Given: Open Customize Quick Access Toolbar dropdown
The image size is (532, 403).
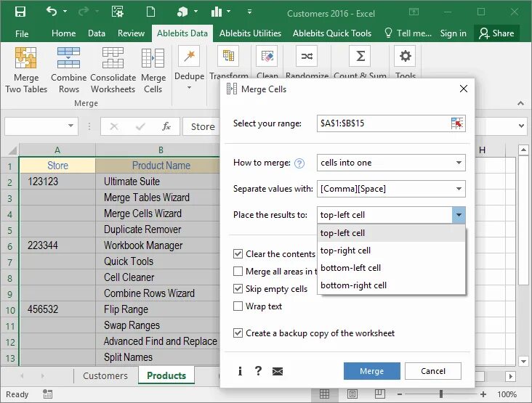Looking at the screenshot, I should (x=249, y=12).
